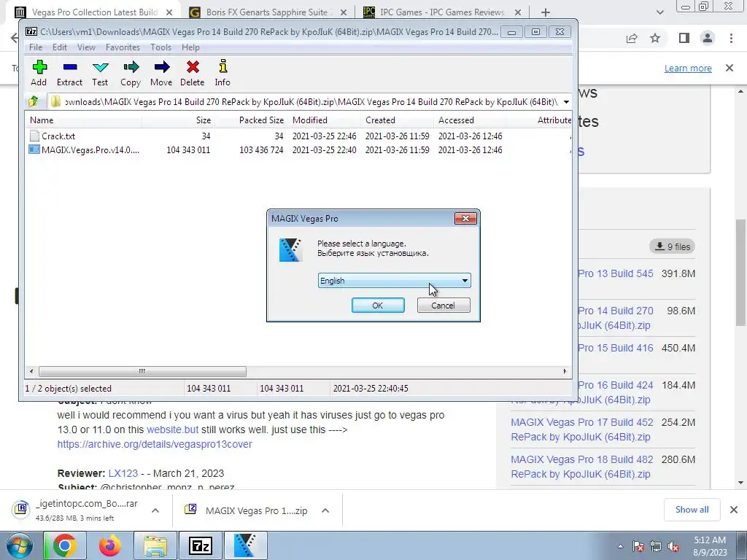Confirm language with OK button

pos(378,306)
